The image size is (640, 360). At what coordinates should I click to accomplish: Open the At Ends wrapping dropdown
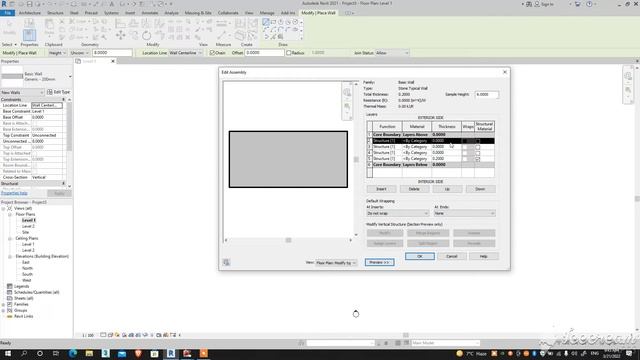point(464,213)
